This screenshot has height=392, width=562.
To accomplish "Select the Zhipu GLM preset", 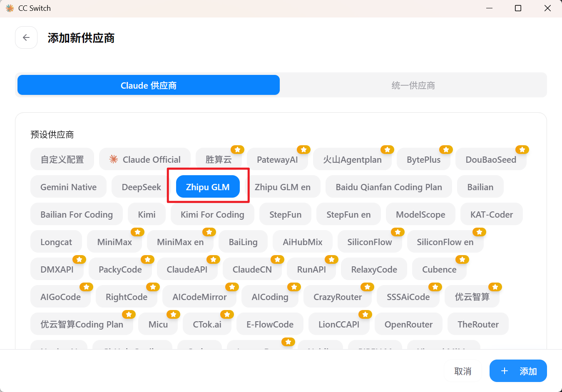I will pos(208,187).
